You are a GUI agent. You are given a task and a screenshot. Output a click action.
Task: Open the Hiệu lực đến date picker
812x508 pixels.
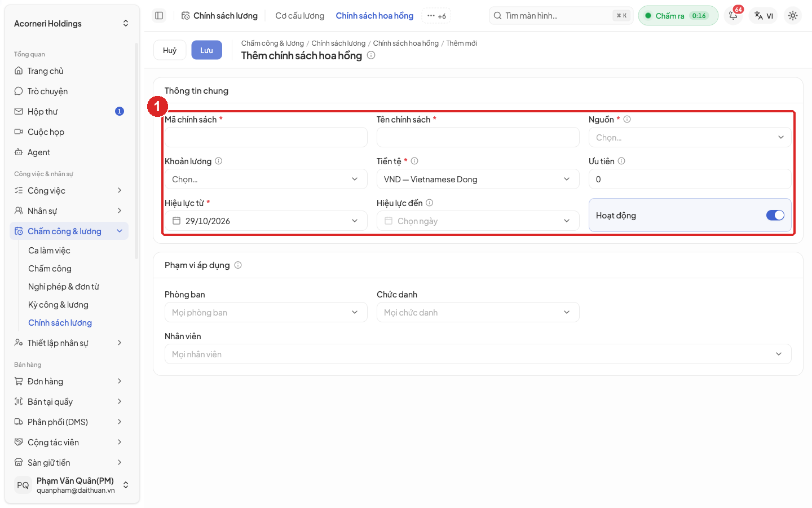478,221
